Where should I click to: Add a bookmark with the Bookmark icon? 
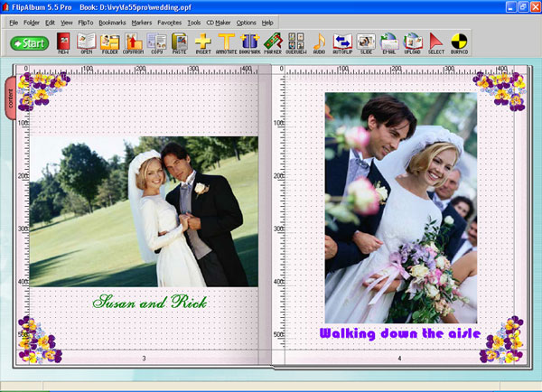(x=250, y=43)
